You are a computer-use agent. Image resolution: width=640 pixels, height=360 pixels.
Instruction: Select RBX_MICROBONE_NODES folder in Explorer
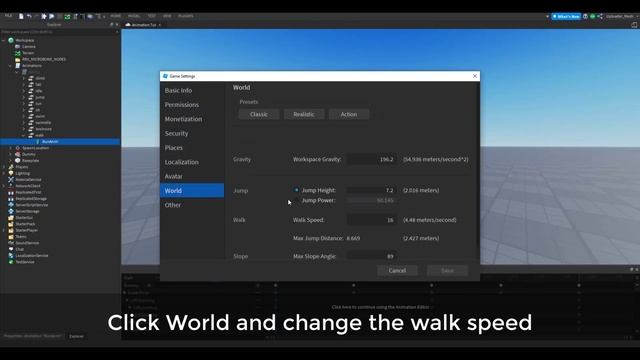(44, 59)
